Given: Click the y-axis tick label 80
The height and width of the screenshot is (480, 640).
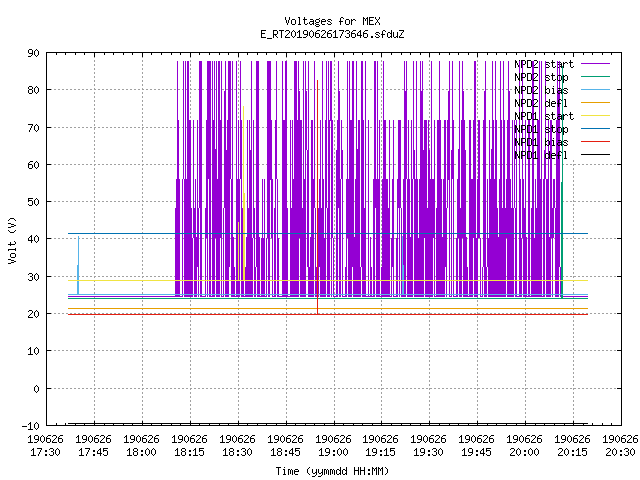Looking at the screenshot, I should [33, 90].
